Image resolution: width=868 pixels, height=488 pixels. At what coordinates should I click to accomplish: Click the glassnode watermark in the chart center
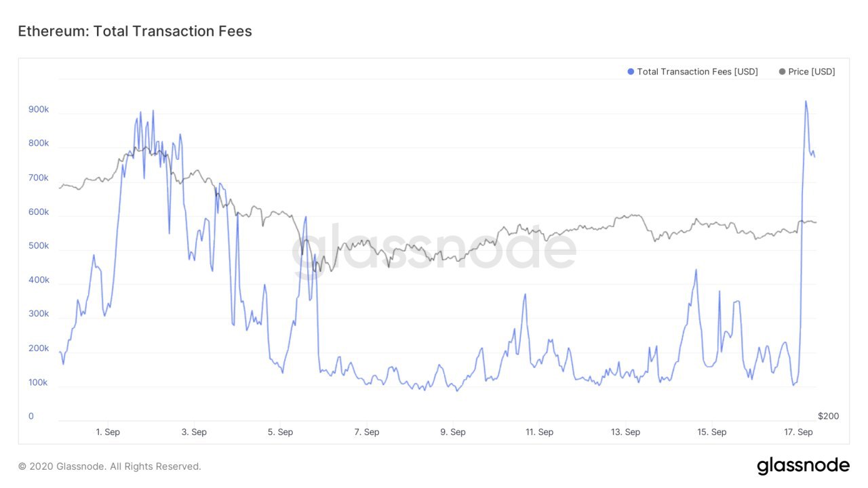pos(434,249)
